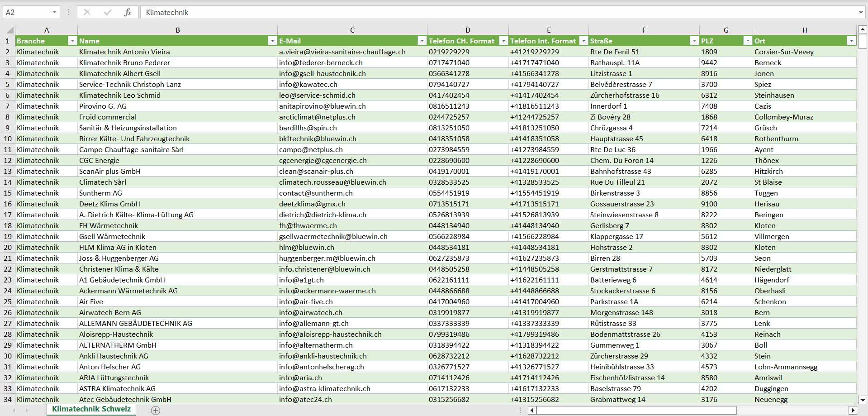Expand the Name Box dropdown arrow
The height and width of the screenshot is (416, 868).
pyautogui.click(x=54, y=12)
